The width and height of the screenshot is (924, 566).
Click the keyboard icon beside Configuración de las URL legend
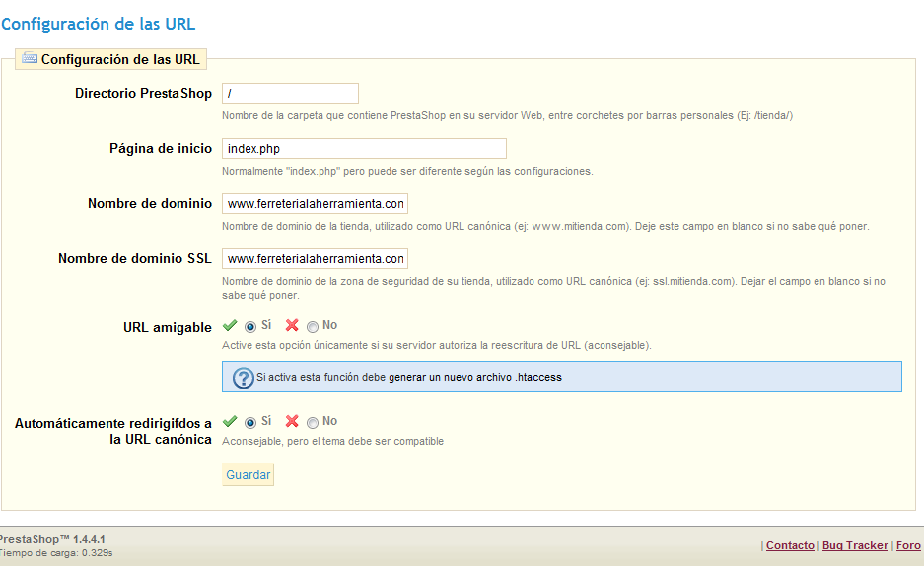pos(30,58)
